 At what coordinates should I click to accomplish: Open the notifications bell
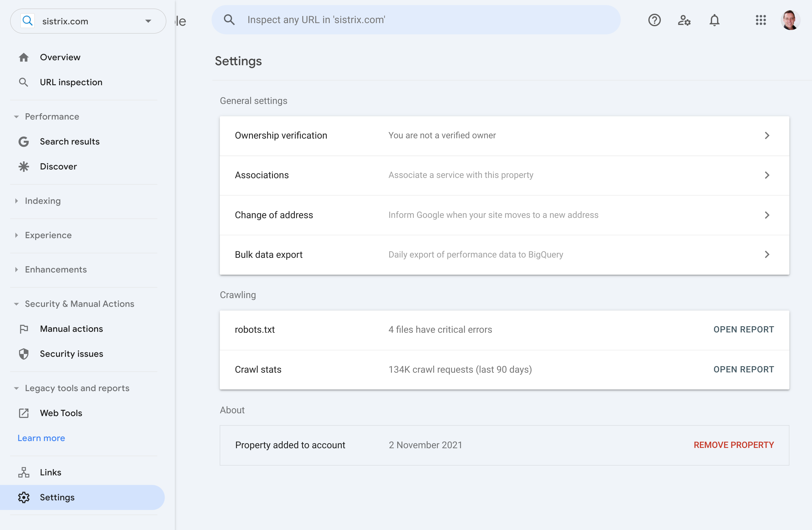click(x=714, y=20)
